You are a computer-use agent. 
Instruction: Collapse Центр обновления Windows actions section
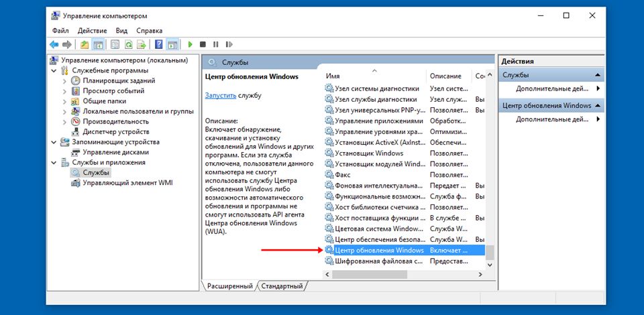(x=598, y=106)
